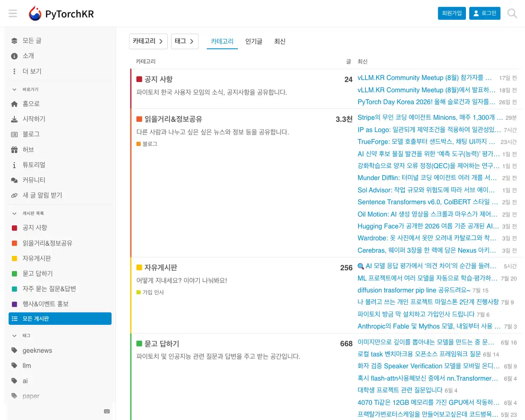Click the 회원가입 button

point(452,13)
